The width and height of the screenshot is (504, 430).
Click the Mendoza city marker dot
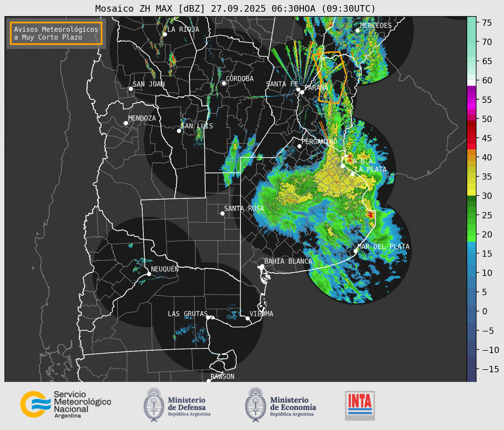[126, 123]
